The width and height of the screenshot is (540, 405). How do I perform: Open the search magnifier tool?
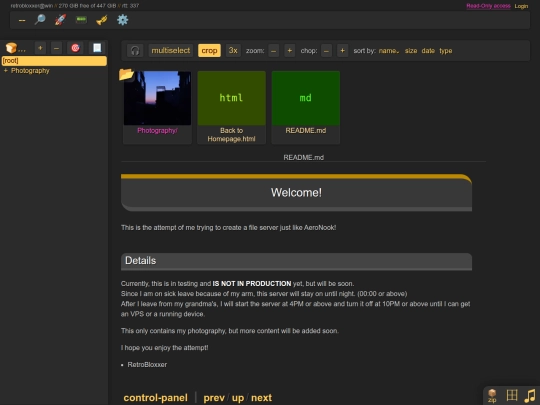(40, 20)
